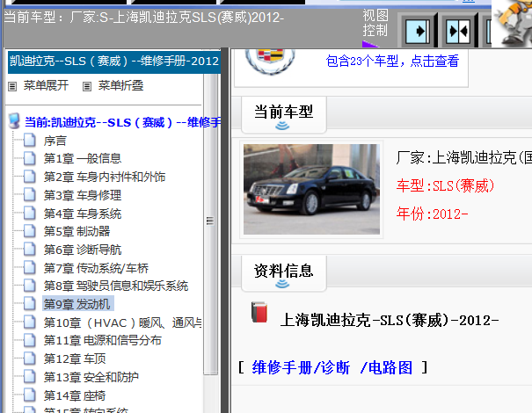Click the 视图控制 label
Image resolution: width=532 pixels, height=413 pixels.
[x=375, y=23]
